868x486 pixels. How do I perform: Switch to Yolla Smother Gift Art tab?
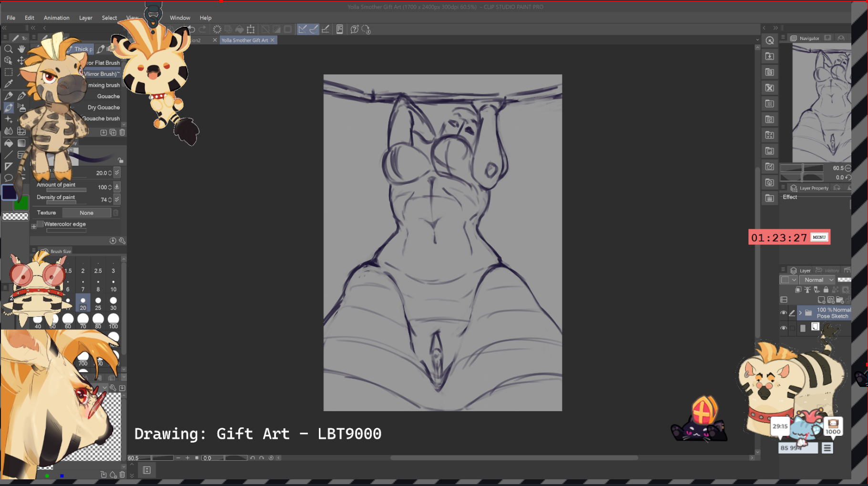[245, 40]
